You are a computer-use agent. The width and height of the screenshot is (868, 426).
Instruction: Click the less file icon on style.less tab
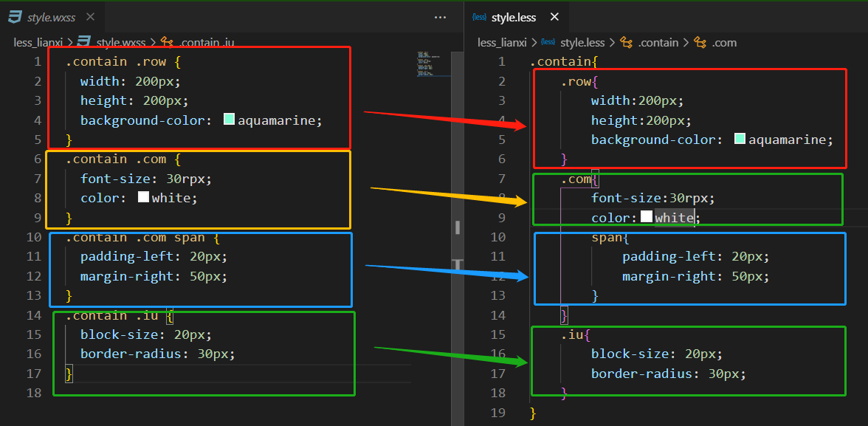click(x=480, y=17)
